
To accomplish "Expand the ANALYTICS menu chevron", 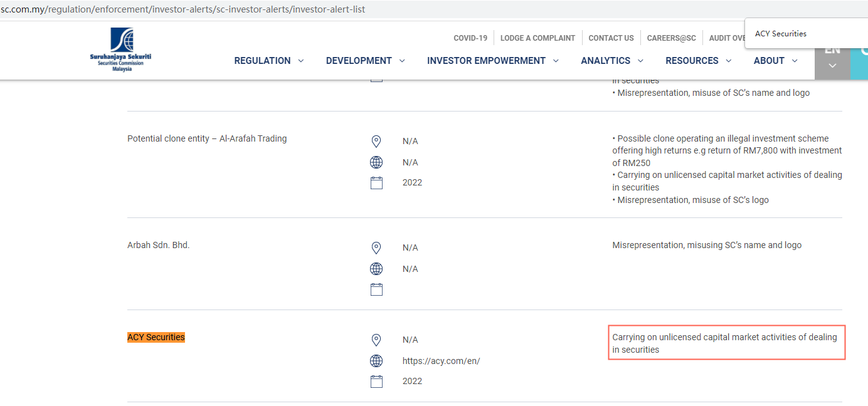I will pos(640,61).
